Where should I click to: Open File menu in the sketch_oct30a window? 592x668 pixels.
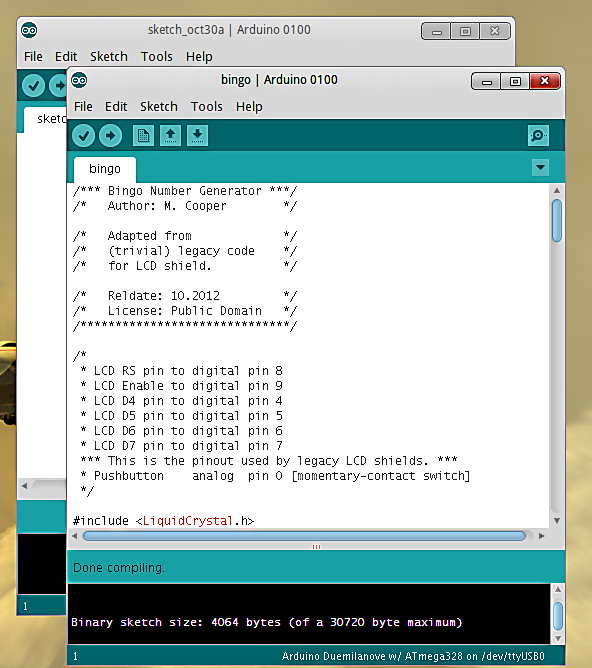(x=33, y=57)
